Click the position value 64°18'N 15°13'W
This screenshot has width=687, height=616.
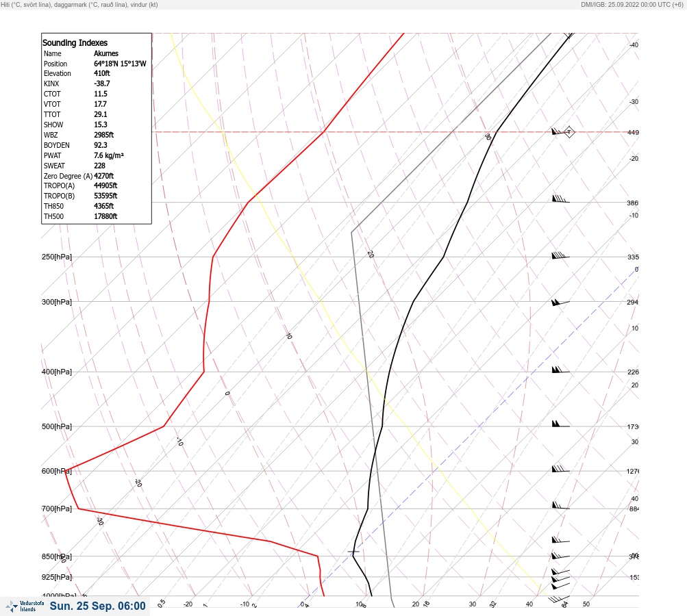tap(120, 64)
